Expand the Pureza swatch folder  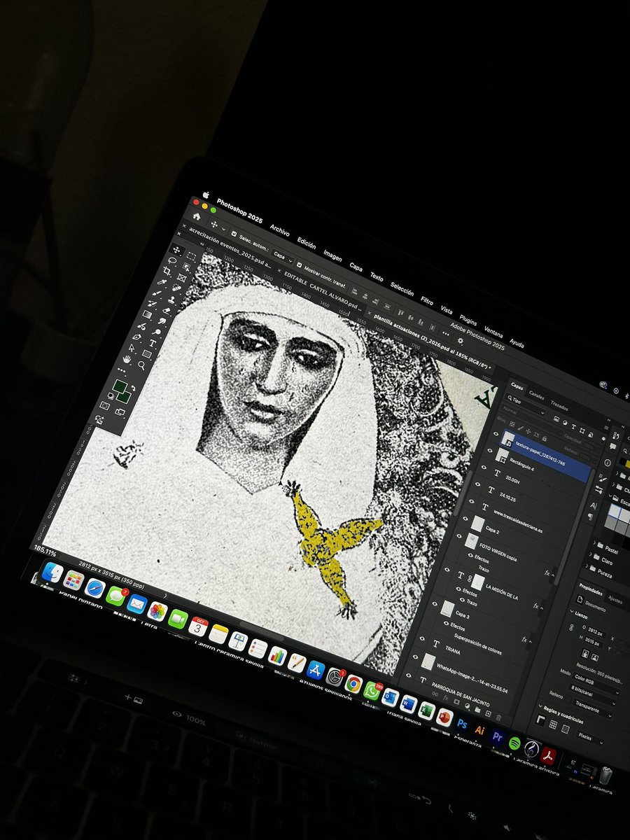click(x=587, y=566)
